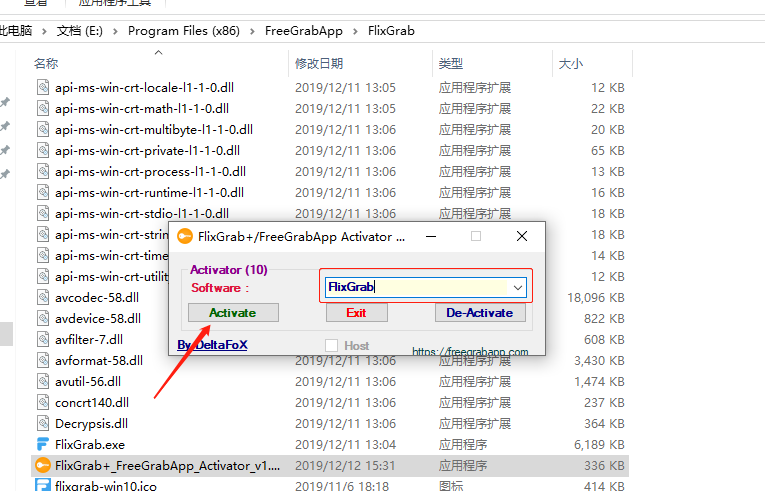
Task: Sort files by 类型 column header
Action: click(450, 63)
